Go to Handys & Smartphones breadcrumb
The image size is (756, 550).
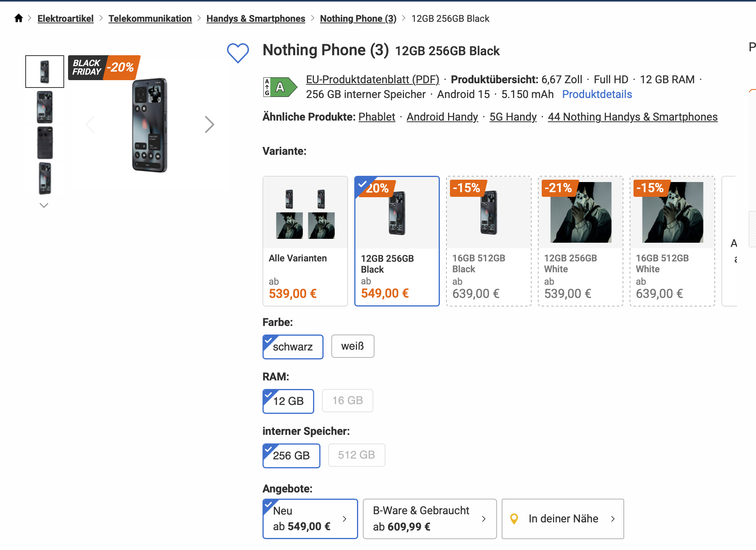tap(256, 19)
